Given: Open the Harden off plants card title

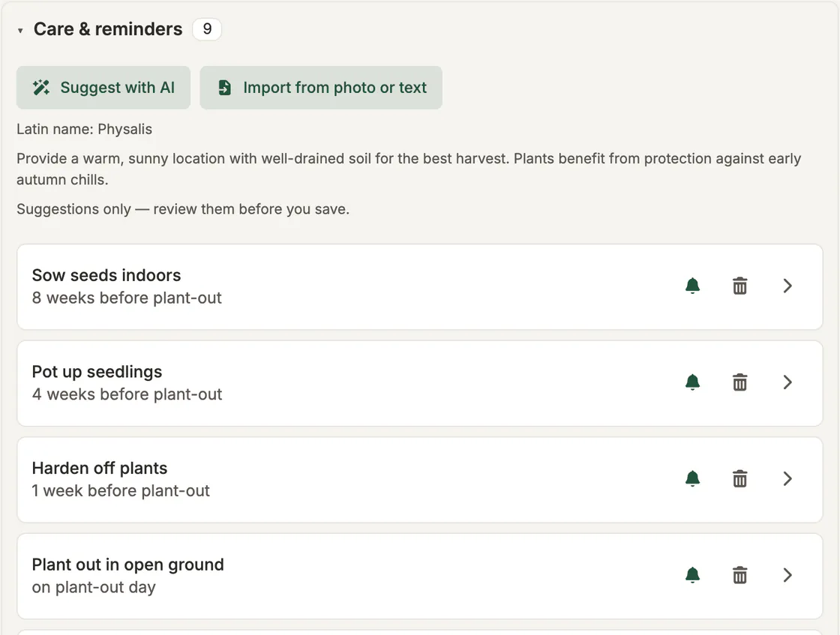Looking at the screenshot, I should point(100,468).
